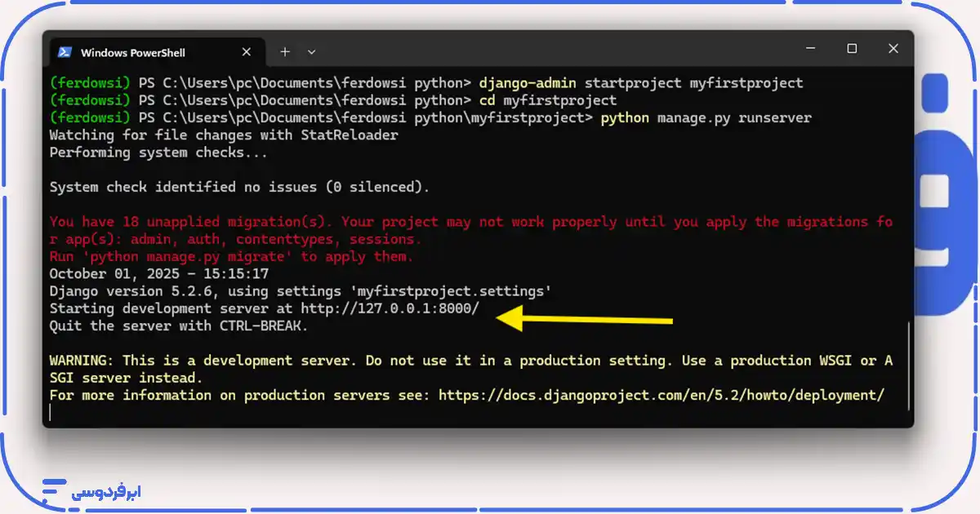Click the terminal vertical scrollbar thumb

click(x=908, y=371)
